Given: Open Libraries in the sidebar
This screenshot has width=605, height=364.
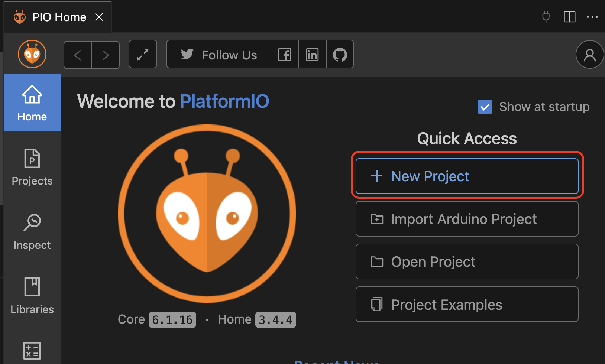Looking at the screenshot, I should click(x=32, y=296).
